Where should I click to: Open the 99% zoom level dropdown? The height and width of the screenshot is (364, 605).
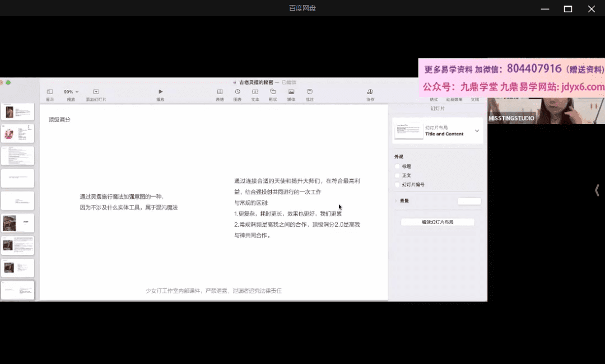coord(71,92)
